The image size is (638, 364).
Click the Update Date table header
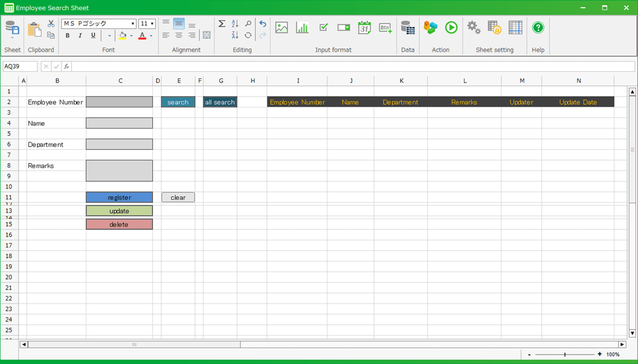[x=578, y=102]
